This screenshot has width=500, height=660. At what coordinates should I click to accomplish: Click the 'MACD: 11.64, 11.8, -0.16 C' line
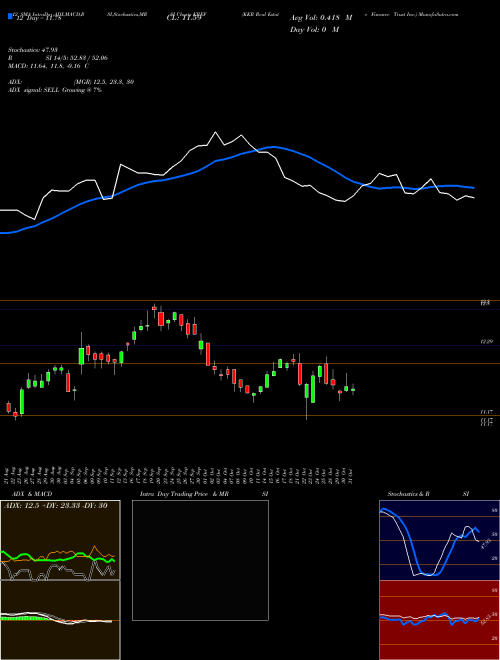click(x=48, y=66)
